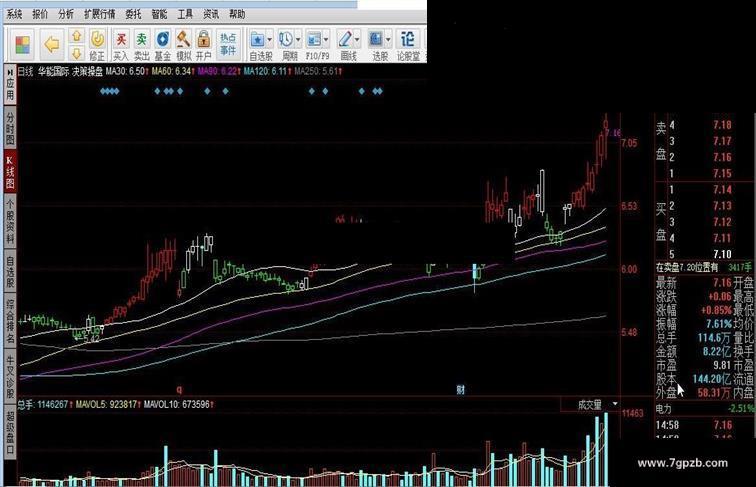Click the yellow down arrow button
The width and height of the screenshot is (756, 487).
tap(77, 53)
